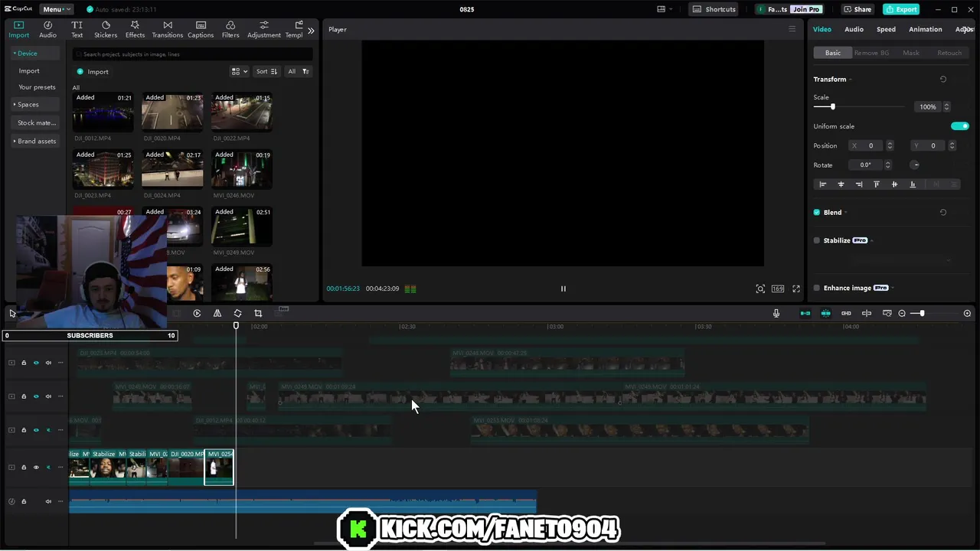The image size is (980, 551).
Task: Toggle the Uniform scale switch
Action: 959,126
